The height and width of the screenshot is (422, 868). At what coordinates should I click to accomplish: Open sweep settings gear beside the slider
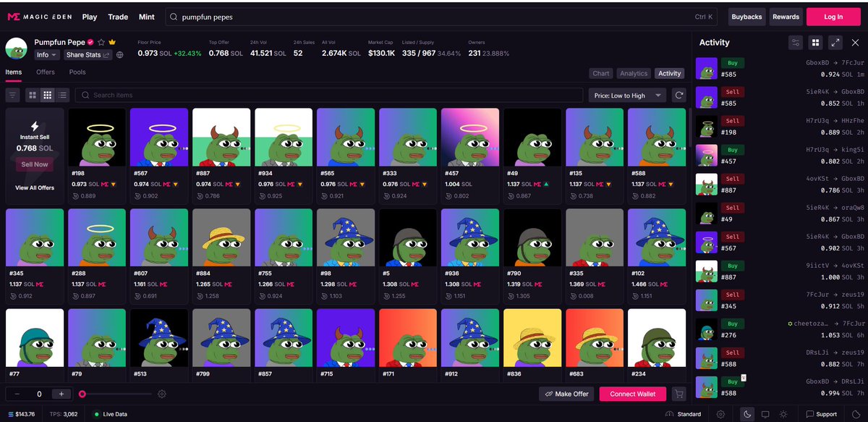162,394
